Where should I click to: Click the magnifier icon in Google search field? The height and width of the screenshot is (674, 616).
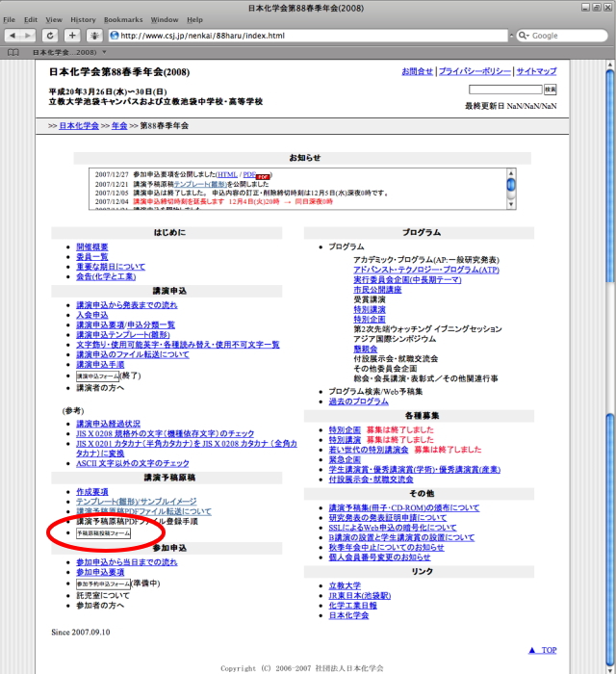(x=525, y=36)
